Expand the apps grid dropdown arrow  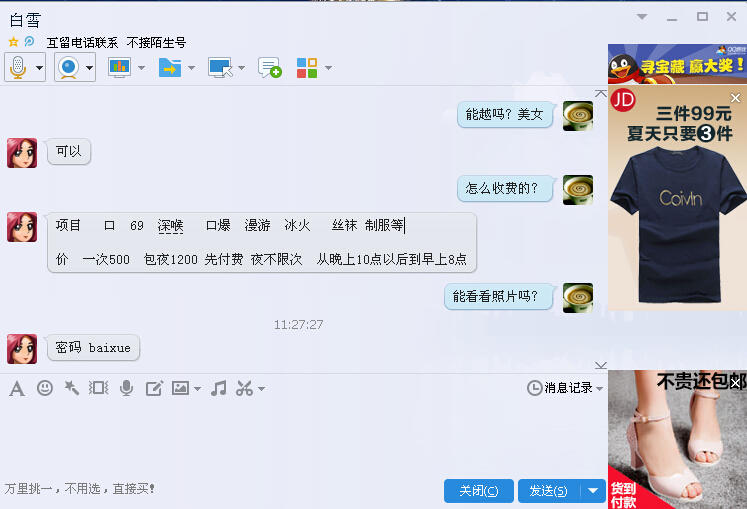click(328, 68)
